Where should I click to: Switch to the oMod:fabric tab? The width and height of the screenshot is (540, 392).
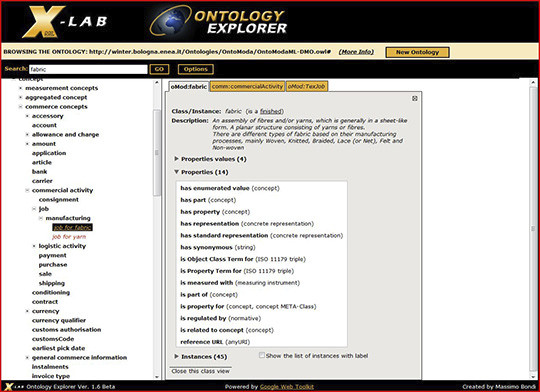pyautogui.click(x=189, y=86)
